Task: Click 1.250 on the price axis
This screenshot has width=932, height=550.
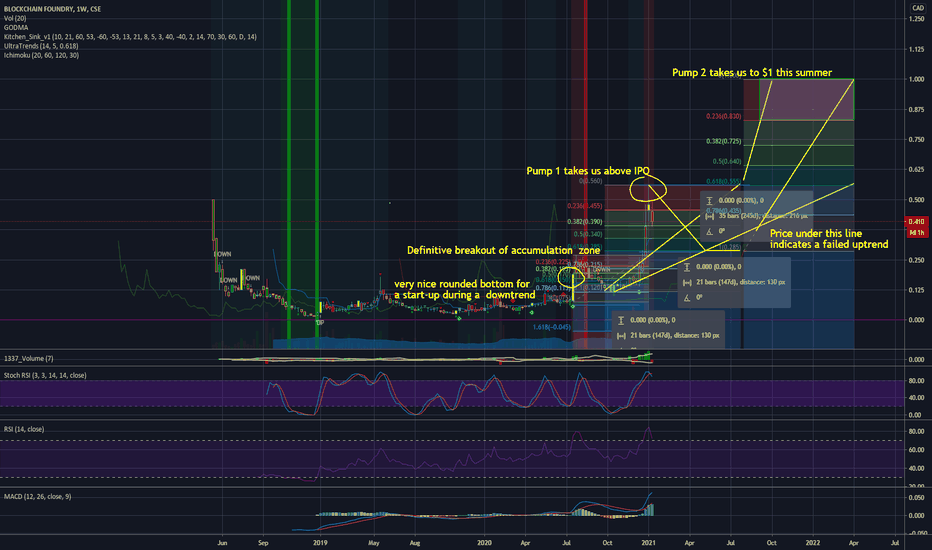Action: pos(916,19)
